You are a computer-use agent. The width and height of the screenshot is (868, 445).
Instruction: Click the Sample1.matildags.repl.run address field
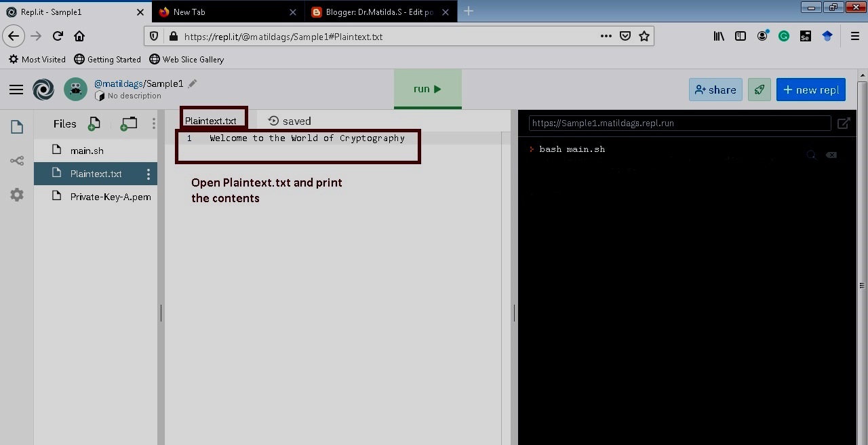[x=678, y=123]
